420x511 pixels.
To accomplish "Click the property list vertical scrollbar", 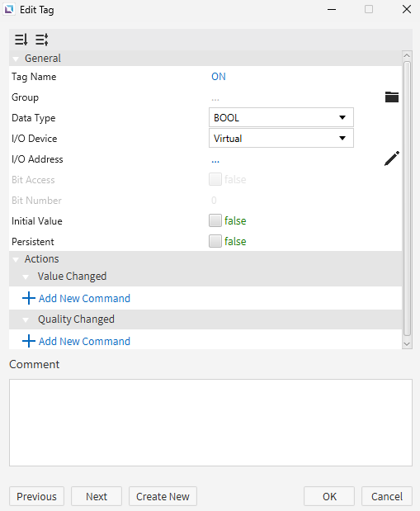I will (407, 200).
